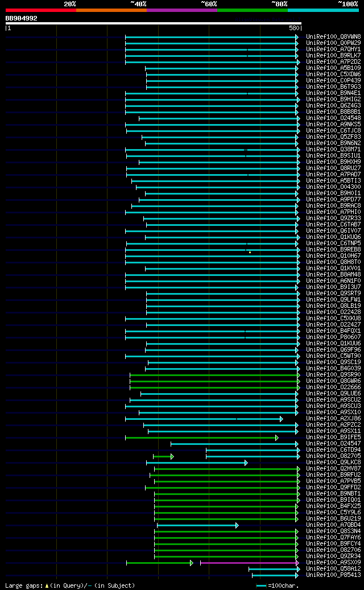Select the UniRef100_A5B109 label
This screenshot has width=364, height=590.
[333, 68]
